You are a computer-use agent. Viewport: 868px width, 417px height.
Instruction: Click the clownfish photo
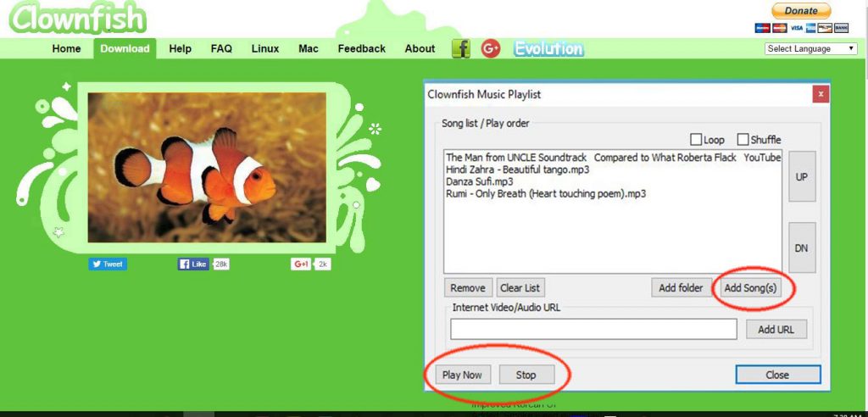point(207,167)
